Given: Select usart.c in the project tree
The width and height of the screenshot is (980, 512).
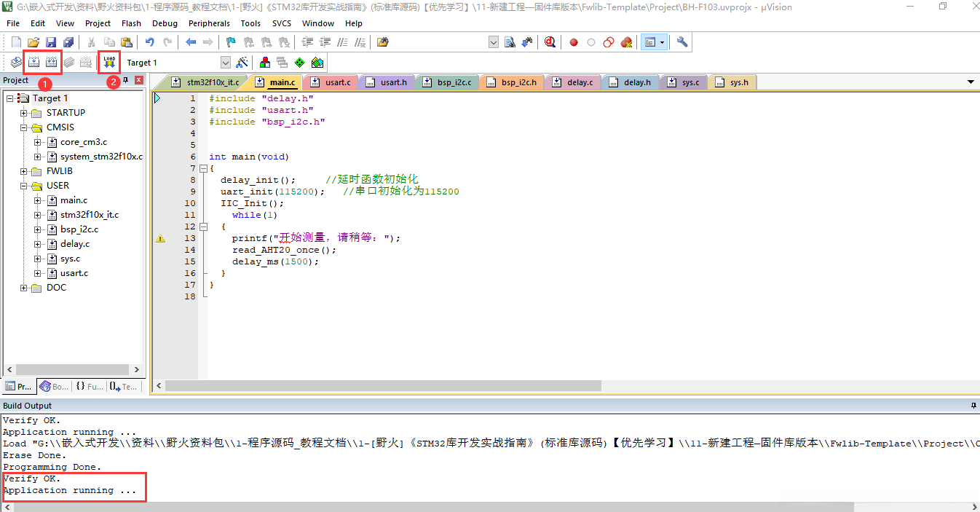Looking at the screenshot, I should (74, 273).
